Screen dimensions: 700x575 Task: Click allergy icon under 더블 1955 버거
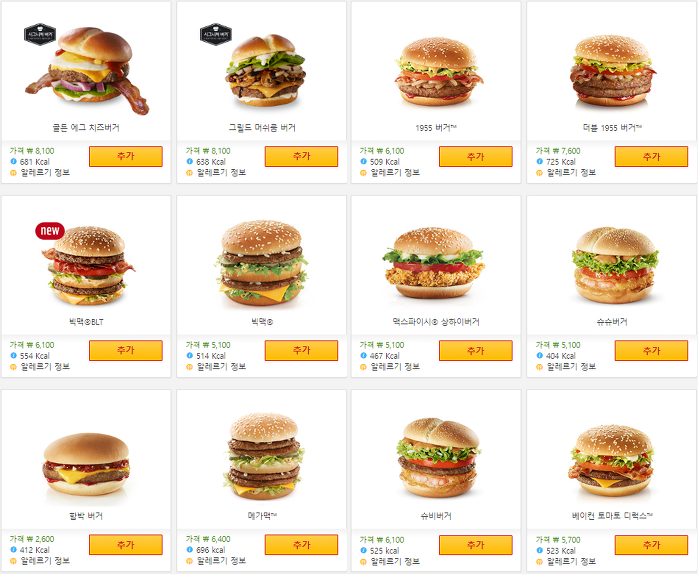[539, 173]
